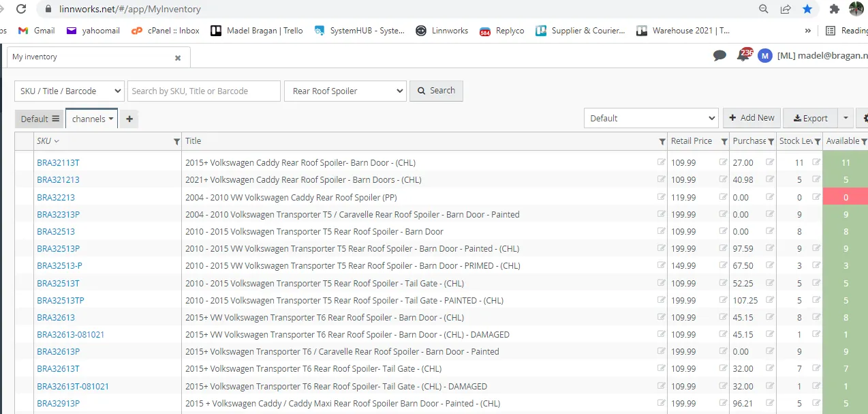Open the Warehouse 2021 bookmark
Screen dimensions: 868x414
(x=683, y=31)
